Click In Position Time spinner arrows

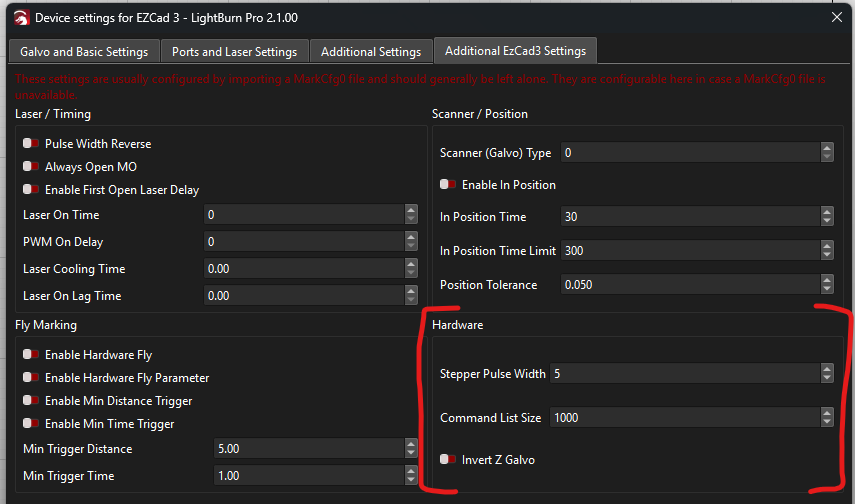[827, 217]
